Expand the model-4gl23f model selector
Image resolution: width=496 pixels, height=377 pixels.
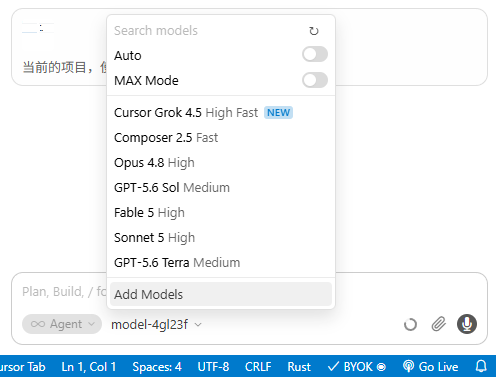click(156, 324)
